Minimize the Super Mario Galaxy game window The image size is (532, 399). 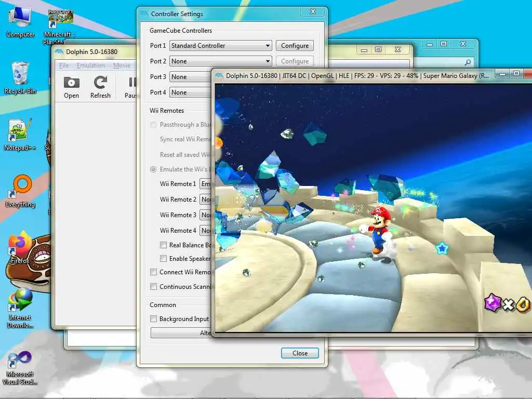point(502,73)
